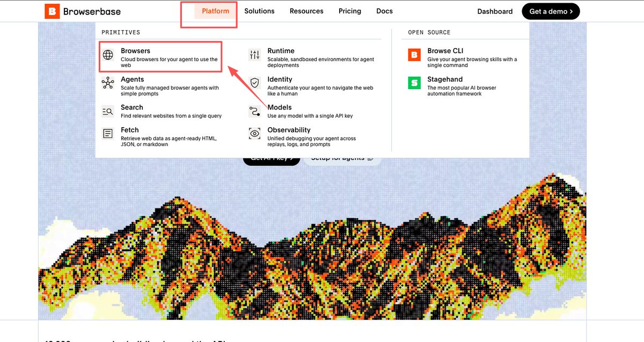Open the Dashboard link
Image resolution: width=644 pixels, height=342 pixels.
495,11
